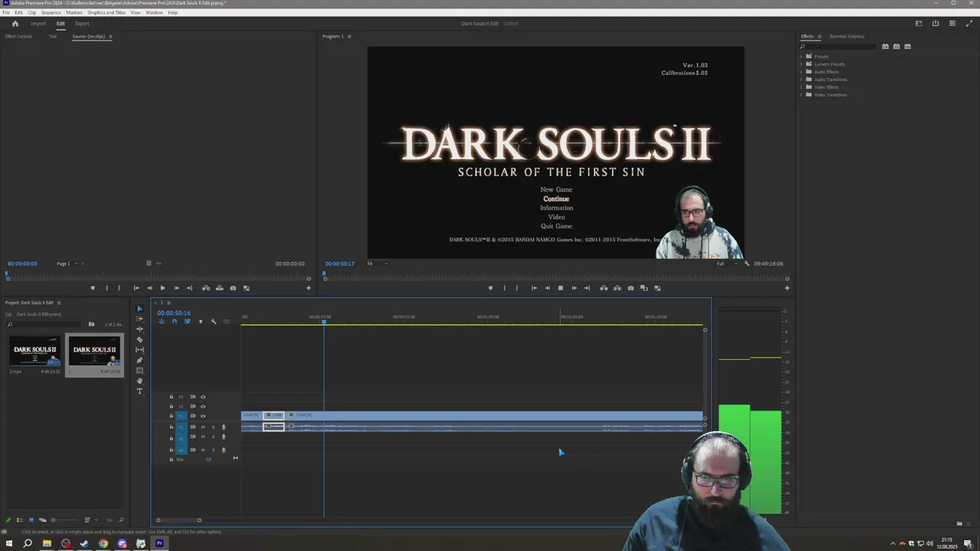Viewport: 980px width, 551px height.
Task: Toggle Linked Selection in timeline
Action: (x=188, y=321)
